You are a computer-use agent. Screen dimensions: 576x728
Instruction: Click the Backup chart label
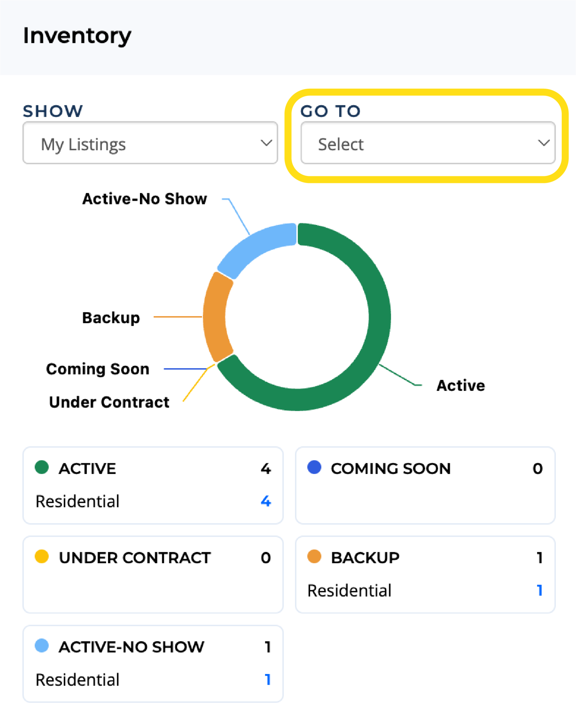pyautogui.click(x=111, y=318)
